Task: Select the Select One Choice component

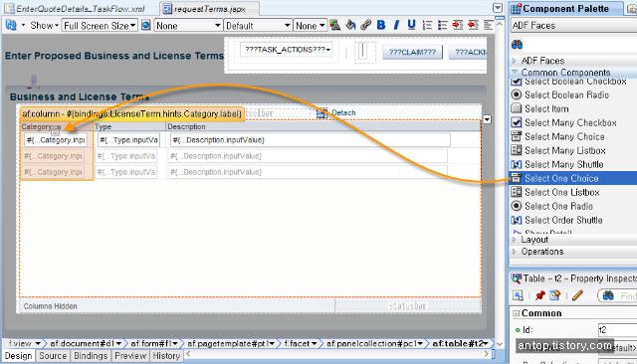Action: click(573, 178)
